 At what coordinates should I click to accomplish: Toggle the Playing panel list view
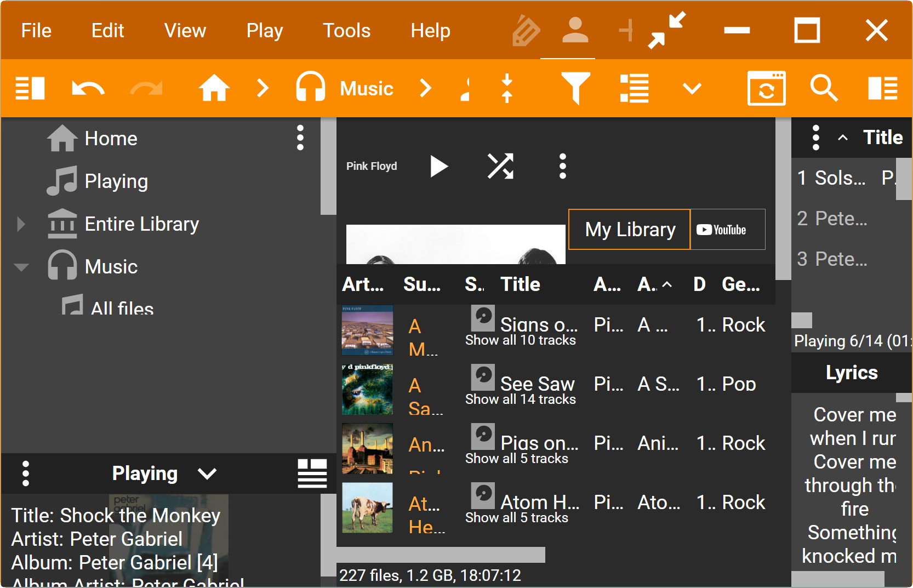(x=312, y=473)
